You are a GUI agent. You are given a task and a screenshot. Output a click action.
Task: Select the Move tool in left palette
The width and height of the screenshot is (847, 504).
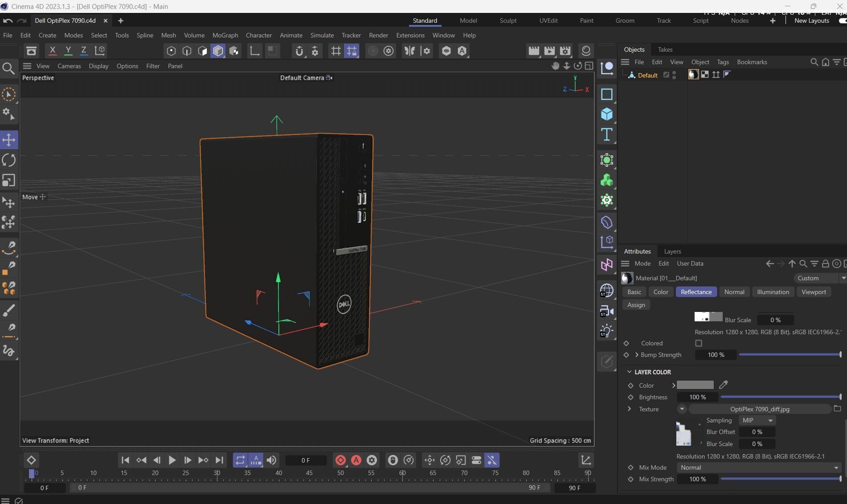[9, 140]
